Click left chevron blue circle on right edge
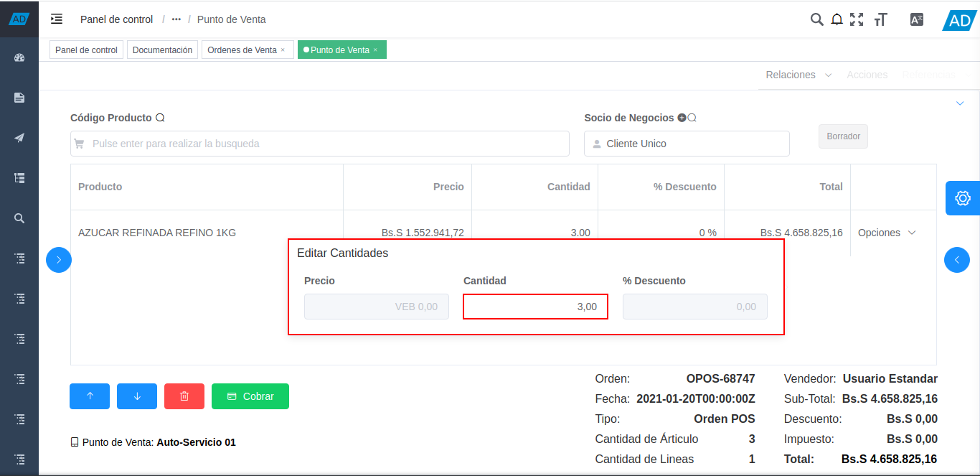Viewport: 980px width, 476px height. click(957, 260)
